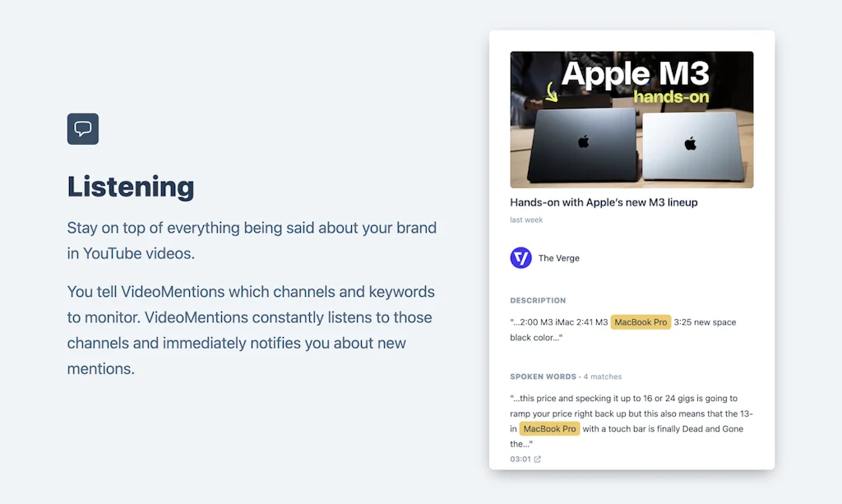842x504 pixels.
Task: Jump to the 03:01 timestamp
Action: tap(520, 460)
